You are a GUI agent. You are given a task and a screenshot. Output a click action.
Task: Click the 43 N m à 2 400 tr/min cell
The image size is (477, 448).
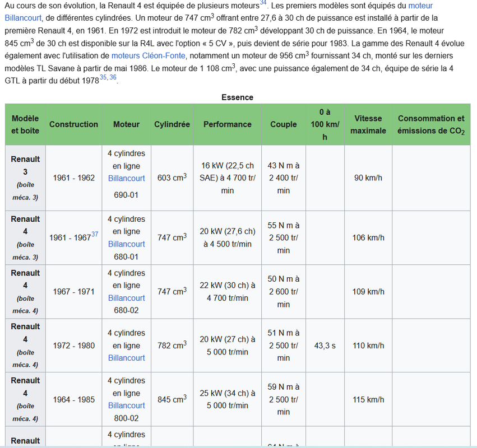(284, 178)
